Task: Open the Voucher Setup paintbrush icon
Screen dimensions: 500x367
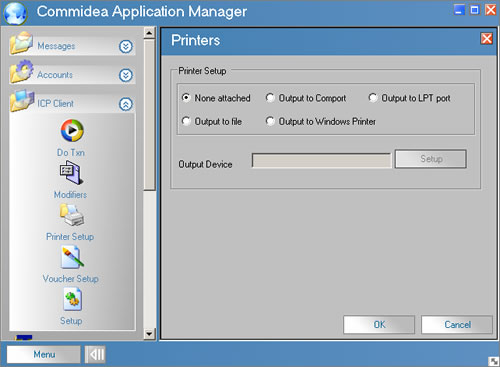Action: 72,257
